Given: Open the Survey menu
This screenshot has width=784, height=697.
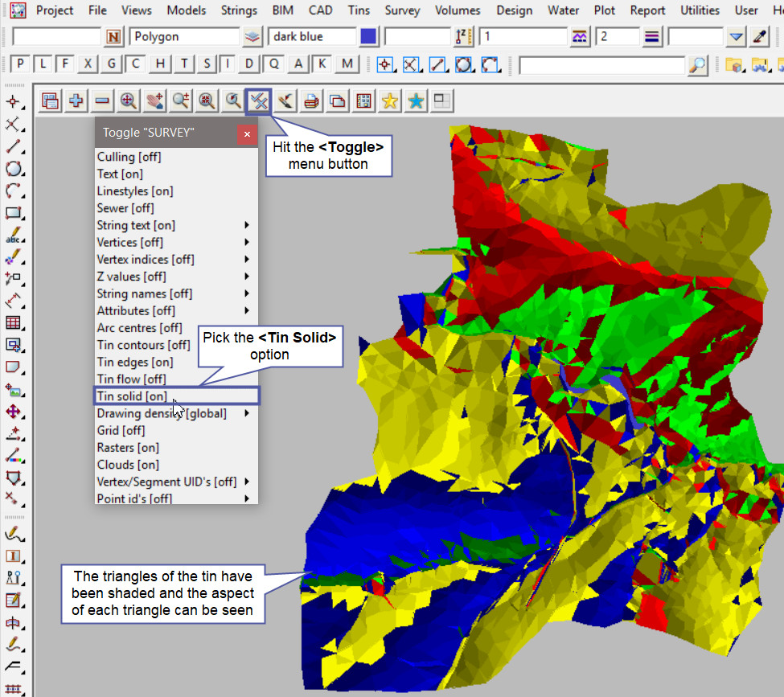Looking at the screenshot, I should 402,10.
